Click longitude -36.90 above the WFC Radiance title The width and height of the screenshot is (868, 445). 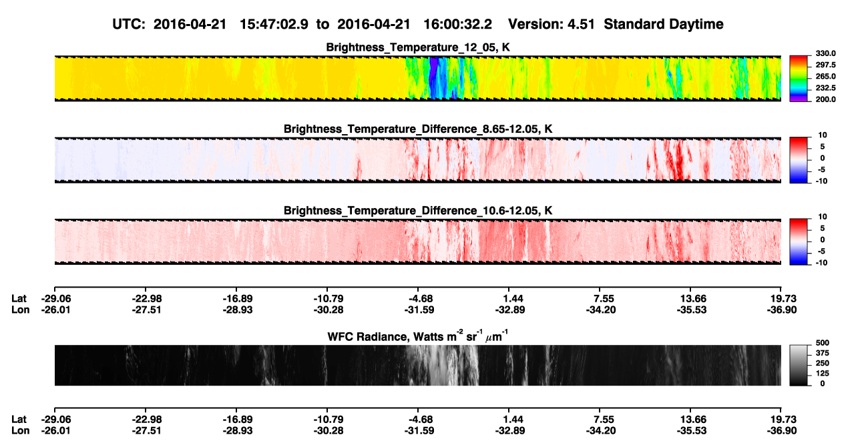click(781, 310)
